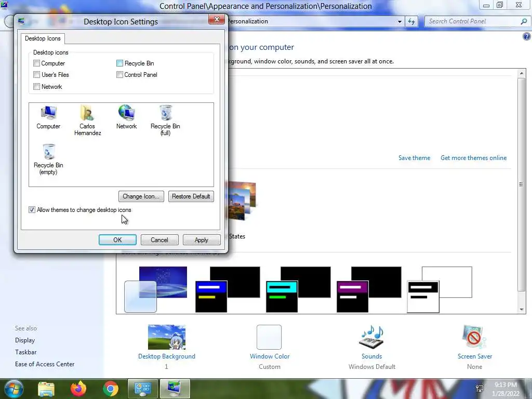Click the themes list scrollbar up arrow
This screenshot has height=399, width=532.
point(522,73)
